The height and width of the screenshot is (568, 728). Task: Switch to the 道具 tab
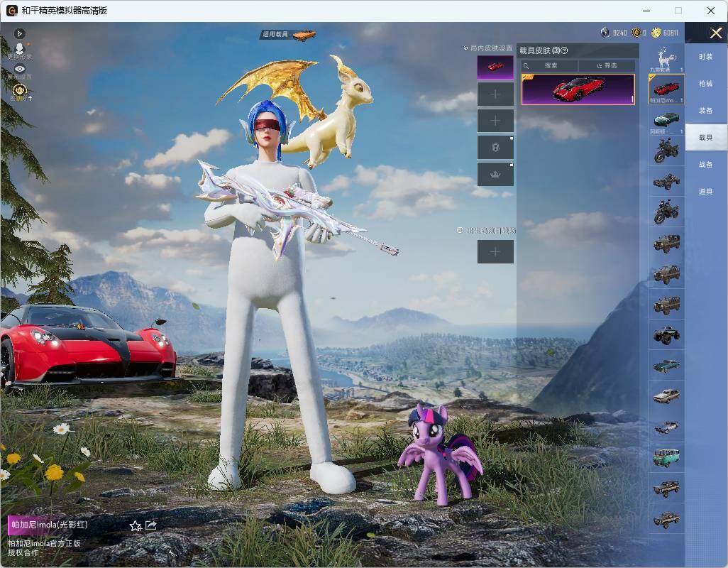coord(706,192)
